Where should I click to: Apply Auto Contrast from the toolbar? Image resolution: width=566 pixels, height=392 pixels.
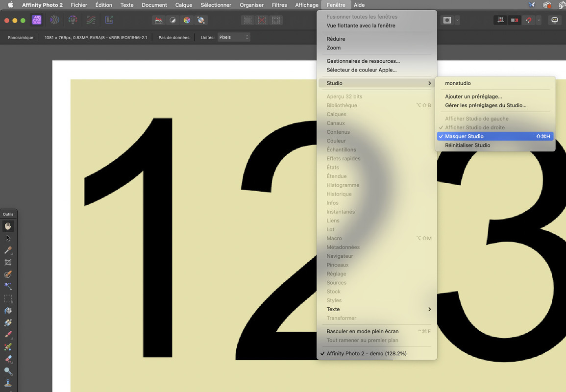pyautogui.click(x=172, y=20)
